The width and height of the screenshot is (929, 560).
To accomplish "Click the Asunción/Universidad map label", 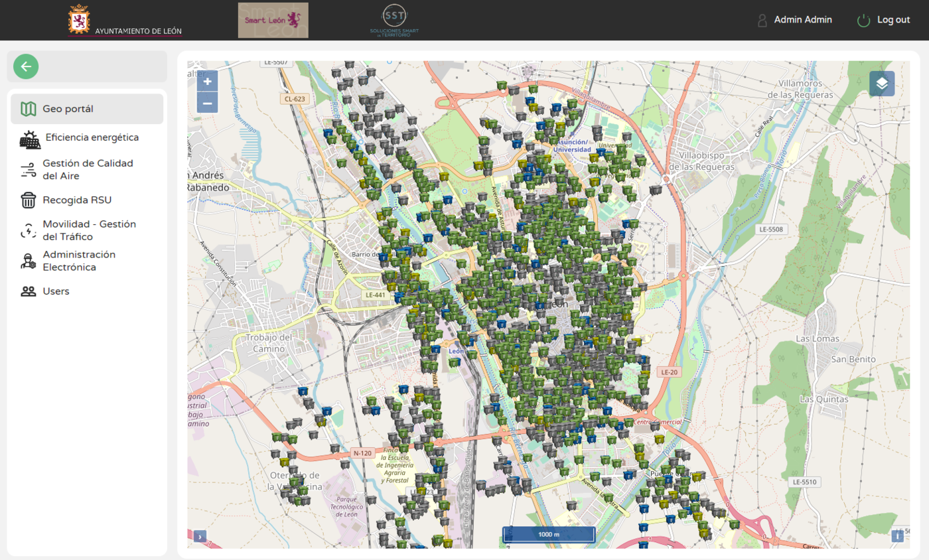I will (x=572, y=145).
